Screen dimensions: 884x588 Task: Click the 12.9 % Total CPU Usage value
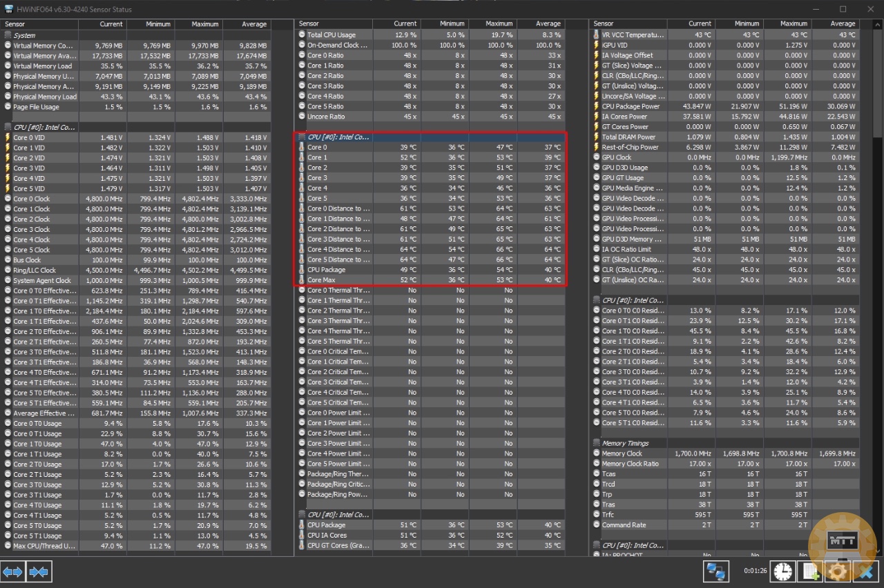405,35
